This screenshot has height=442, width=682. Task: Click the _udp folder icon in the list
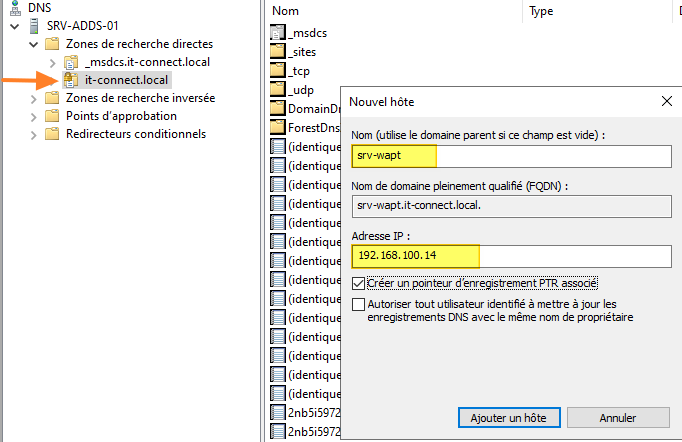[277, 90]
